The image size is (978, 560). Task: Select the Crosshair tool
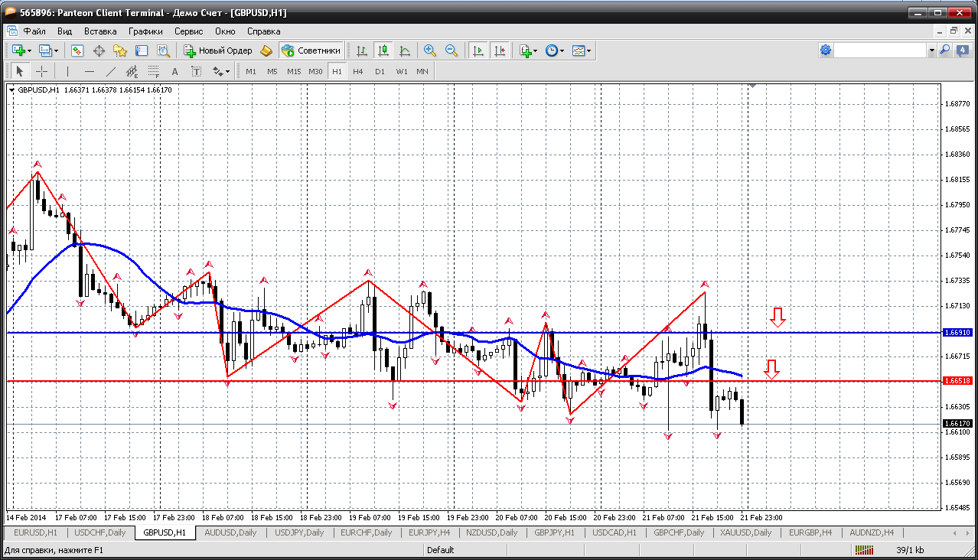[41, 71]
